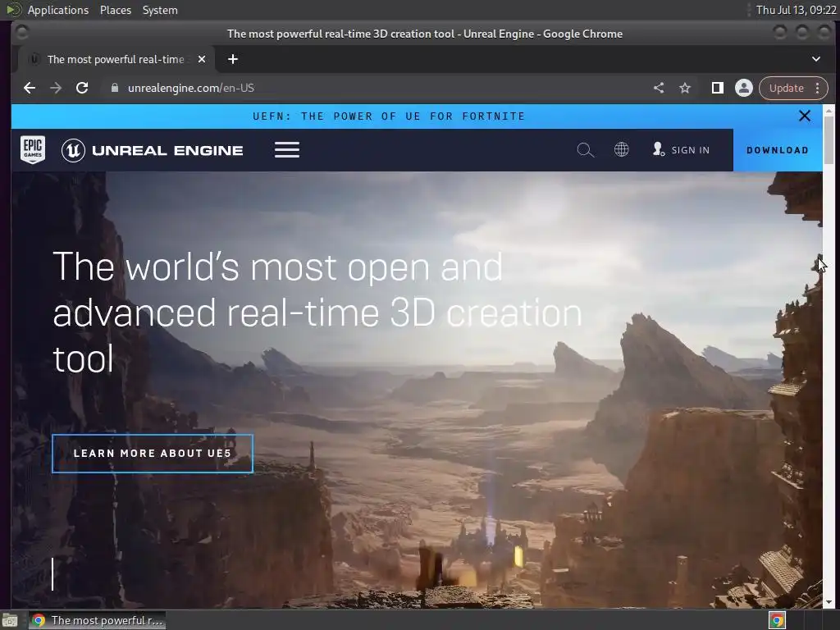Open a new browser tab
Image resolution: width=840 pixels, height=630 pixels.
pos(232,59)
